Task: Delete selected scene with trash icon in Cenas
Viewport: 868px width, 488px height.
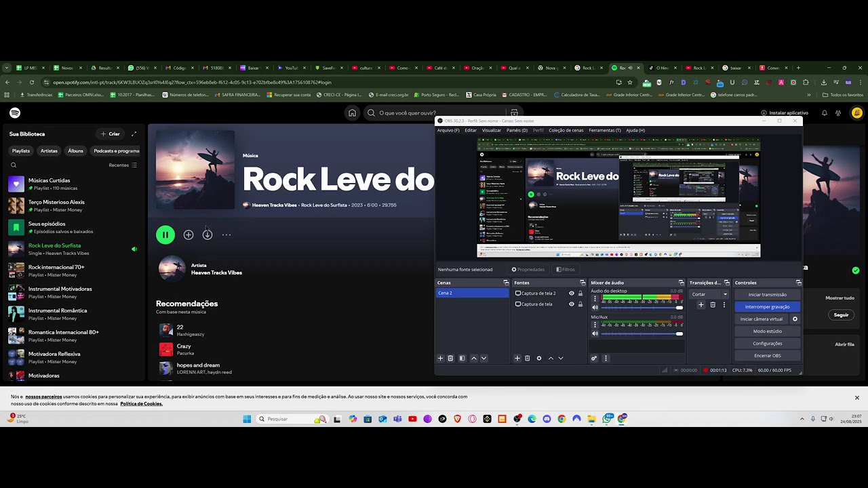Action: click(x=450, y=358)
